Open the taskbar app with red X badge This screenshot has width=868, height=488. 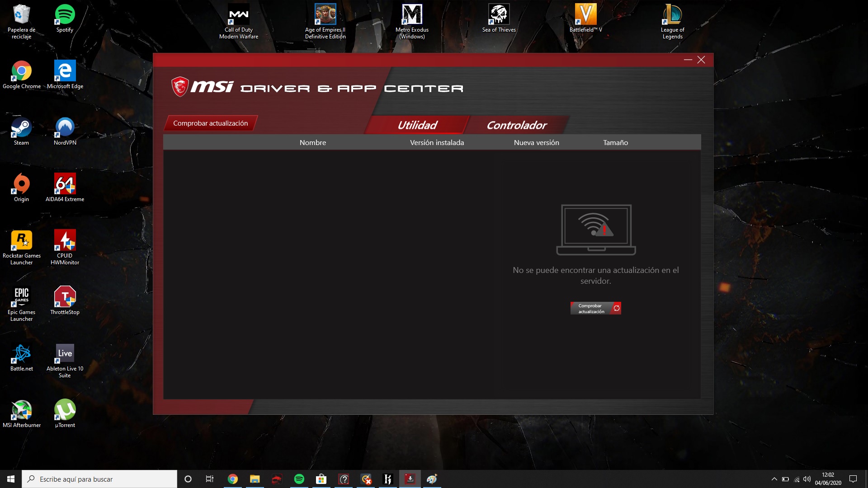(366, 479)
